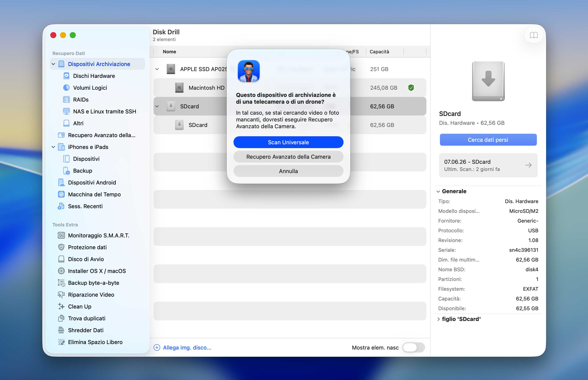Click the Altri drive icon

pyautogui.click(x=66, y=123)
